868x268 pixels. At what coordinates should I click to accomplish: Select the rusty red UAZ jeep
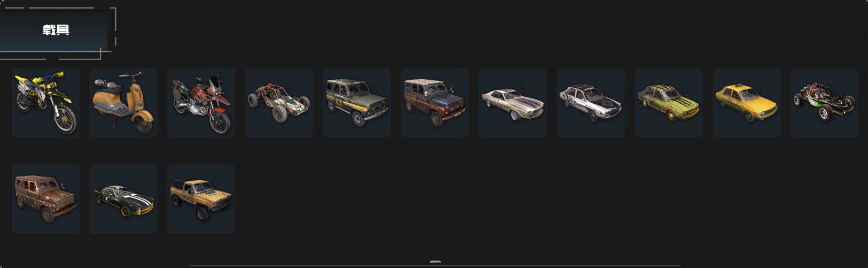point(435,103)
